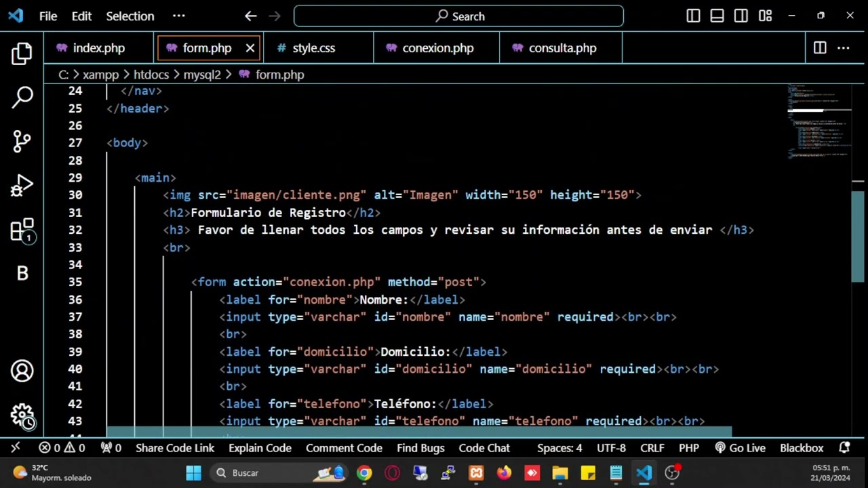Change indentation via Spaces: 4
The width and height of the screenshot is (868, 488).
point(559,447)
